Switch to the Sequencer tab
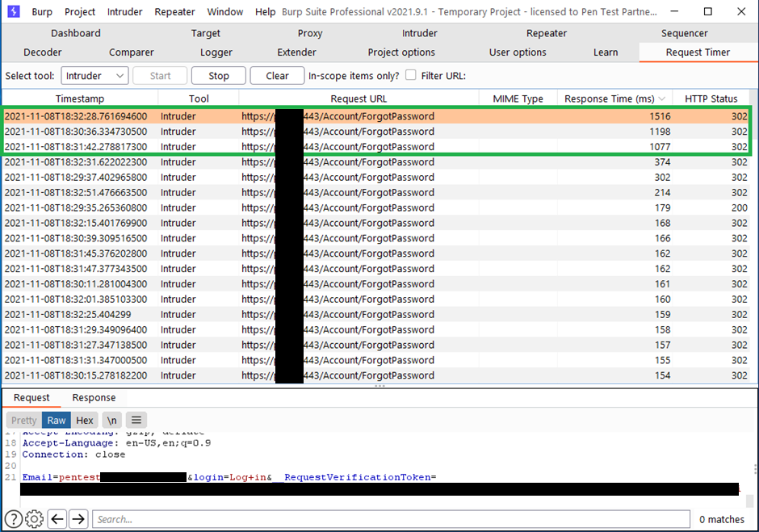 [x=684, y=33]
